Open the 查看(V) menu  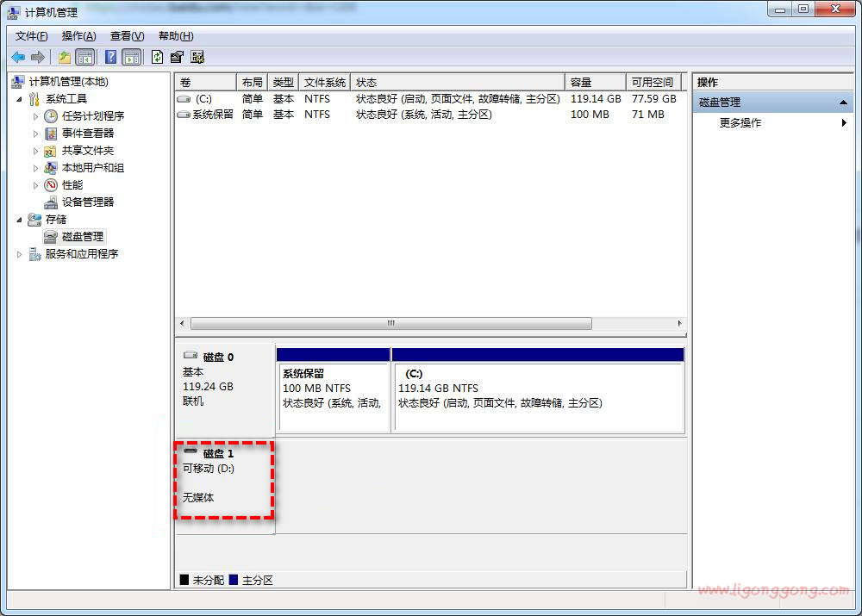[x=127, y=36]
